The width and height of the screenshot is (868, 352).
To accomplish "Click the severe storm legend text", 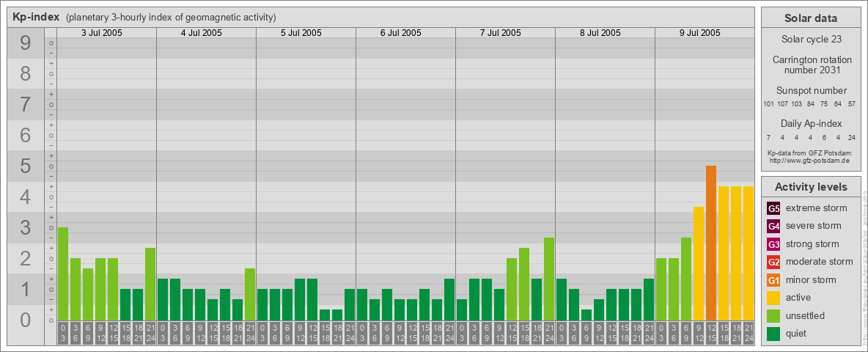I will click(814, 226).
